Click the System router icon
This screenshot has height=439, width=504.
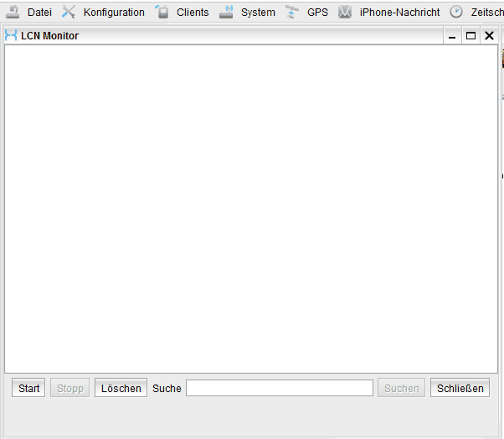[x=226, y=12]
